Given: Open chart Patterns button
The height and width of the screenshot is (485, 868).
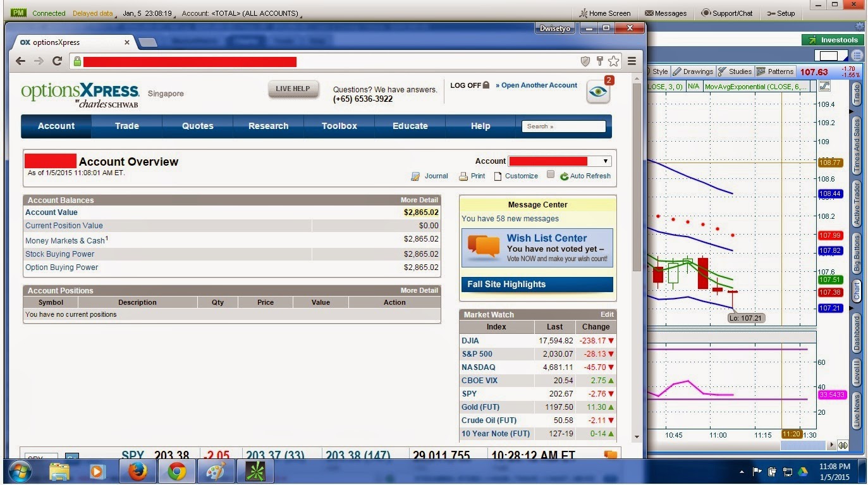Looking at the screenshot, I should [x=775, y=71].
